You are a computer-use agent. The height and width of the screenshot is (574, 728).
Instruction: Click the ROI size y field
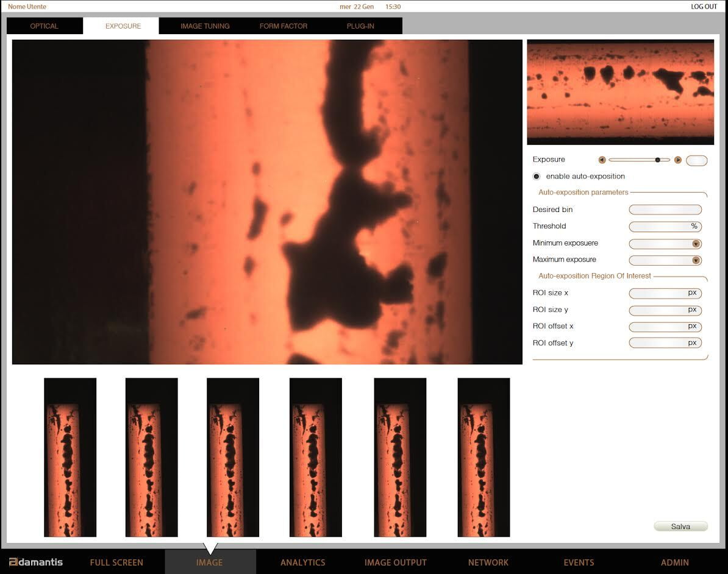pyautogui.click(x=665, y=310)
